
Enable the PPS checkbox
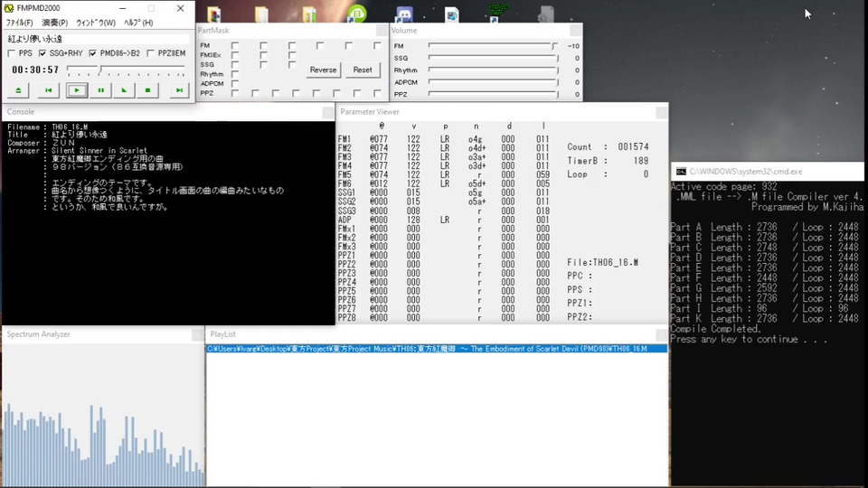tap(12, 53)
